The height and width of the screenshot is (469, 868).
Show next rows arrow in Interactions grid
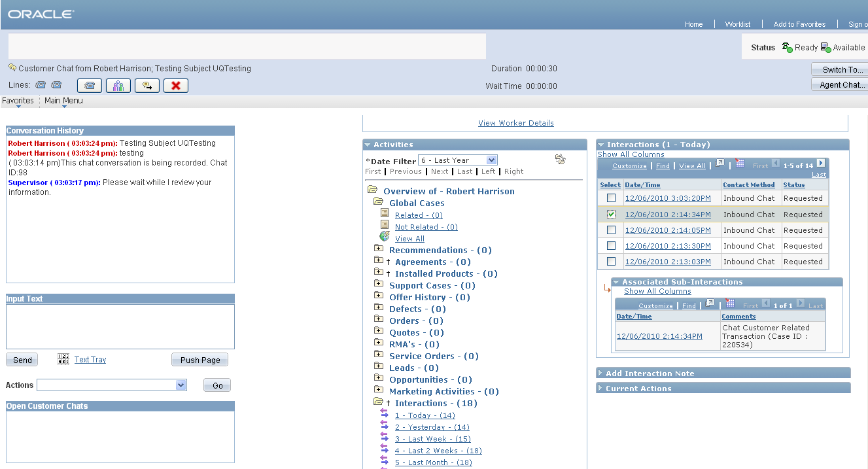click(821, 164)
